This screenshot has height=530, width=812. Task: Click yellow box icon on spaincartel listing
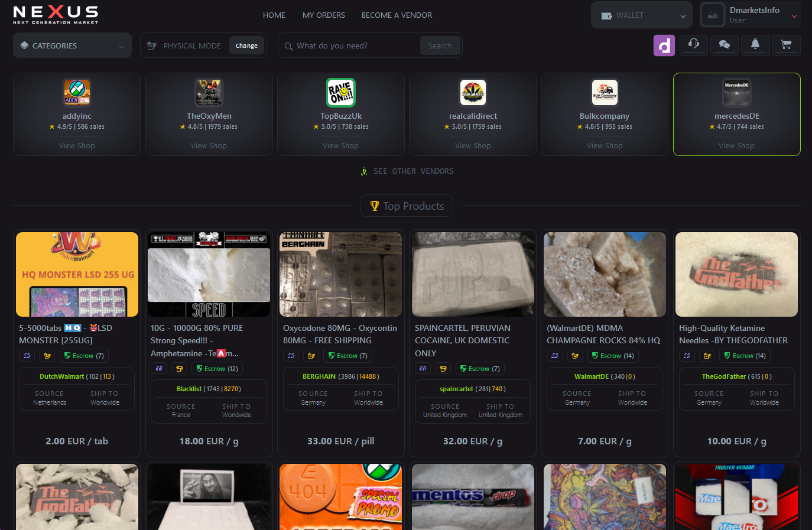click(x=443, y=369)
